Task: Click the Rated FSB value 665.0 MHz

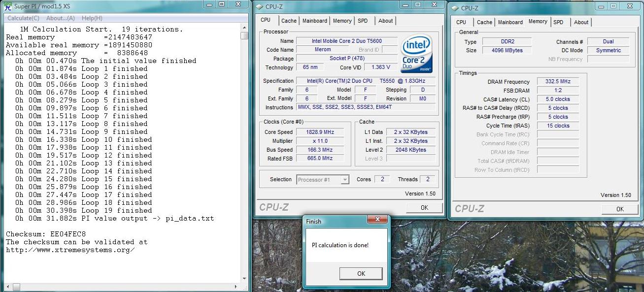Action: [x=320, y=159]
